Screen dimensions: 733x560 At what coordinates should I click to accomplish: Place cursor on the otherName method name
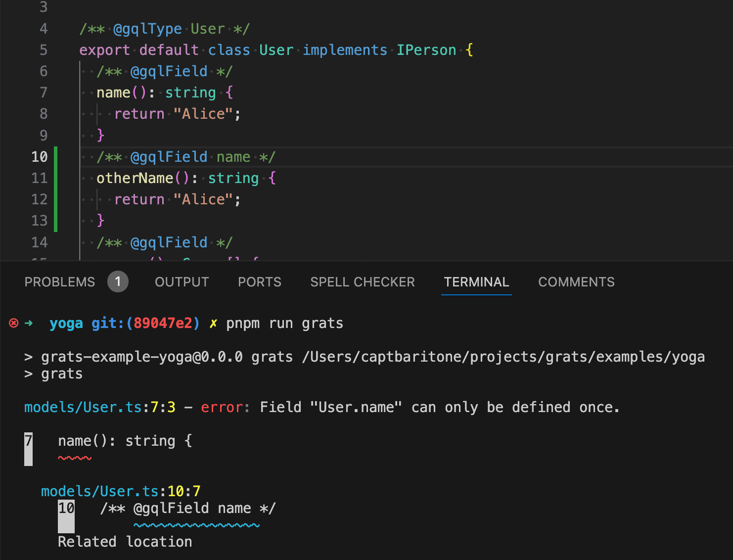[135, 178]
